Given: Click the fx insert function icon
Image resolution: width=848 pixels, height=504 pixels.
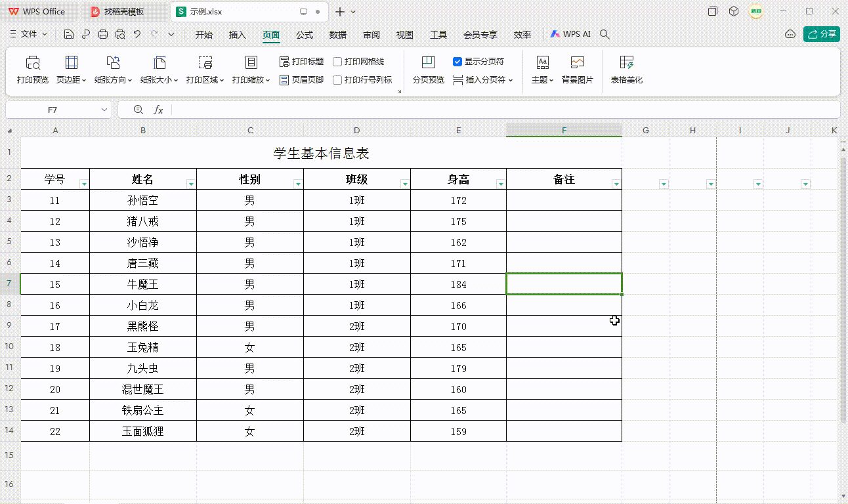Looking at the screenshot, I should coord(158,110).
